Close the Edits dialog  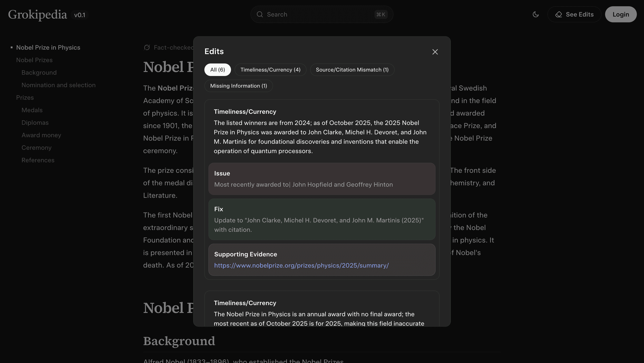pyautogui.click(x=435, y=52)
